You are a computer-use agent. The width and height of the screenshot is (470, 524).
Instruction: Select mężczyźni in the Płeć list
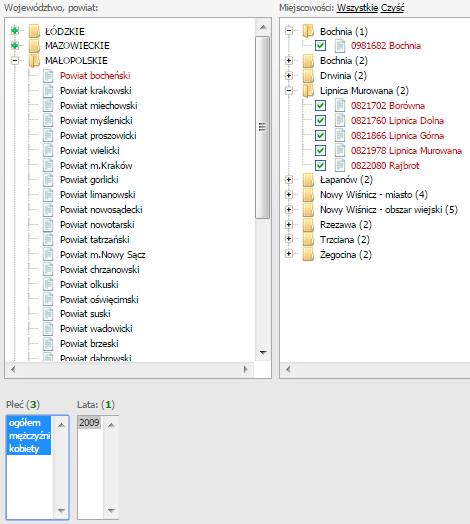pos(29,436)
